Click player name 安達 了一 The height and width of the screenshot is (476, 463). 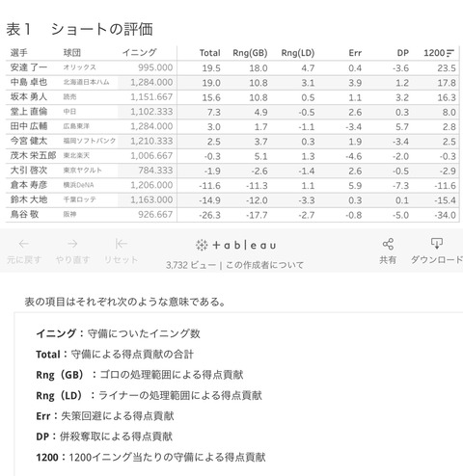[29, 67]
